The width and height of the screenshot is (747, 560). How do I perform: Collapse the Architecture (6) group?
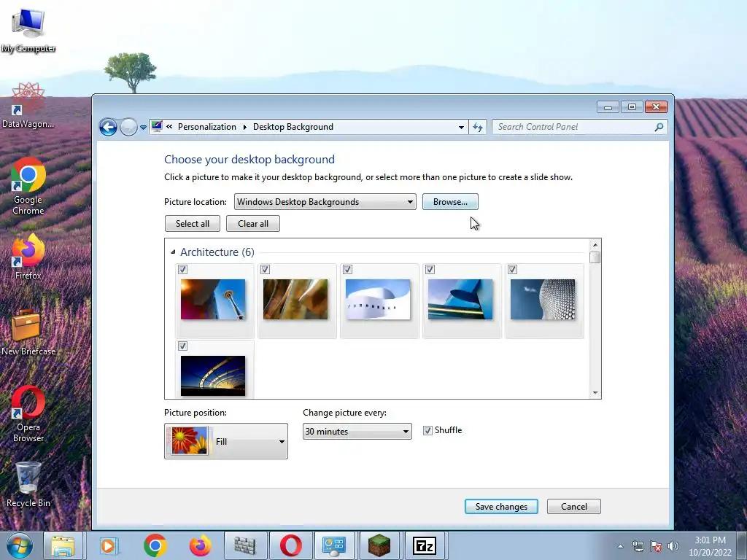[x=173, y=252]
